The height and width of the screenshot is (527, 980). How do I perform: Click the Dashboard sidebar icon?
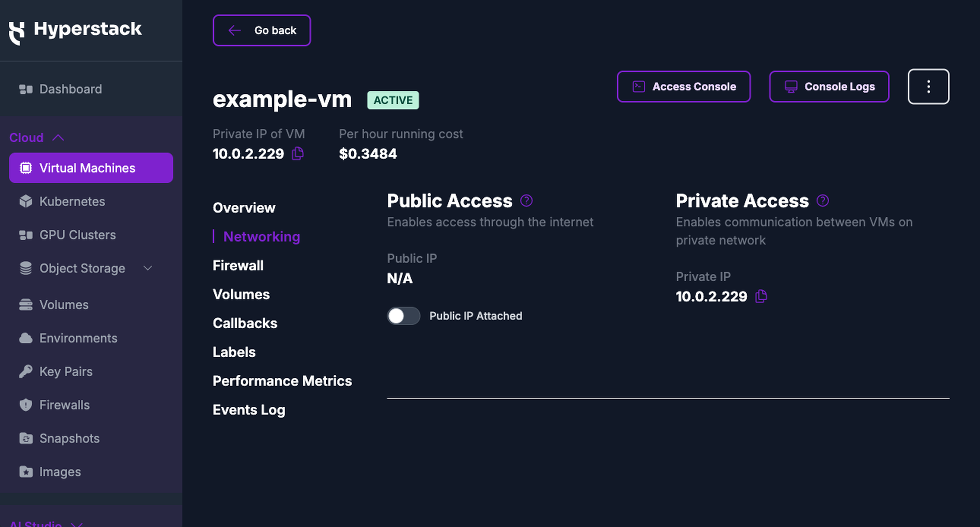pos(26,89)
